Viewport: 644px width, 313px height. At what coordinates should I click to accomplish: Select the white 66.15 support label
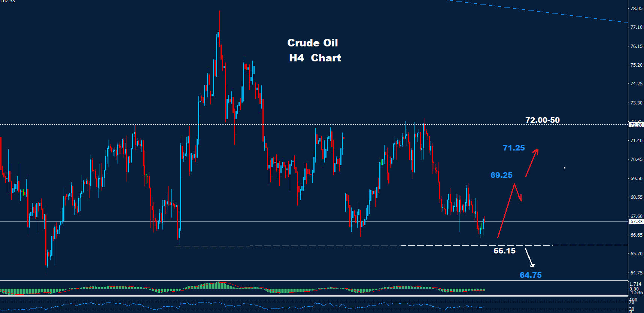pyautogui.click(x=504, y=251)
